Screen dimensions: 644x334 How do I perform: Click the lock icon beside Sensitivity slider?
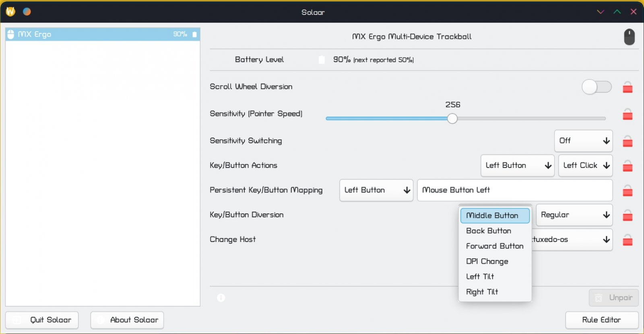click(627, 115)
